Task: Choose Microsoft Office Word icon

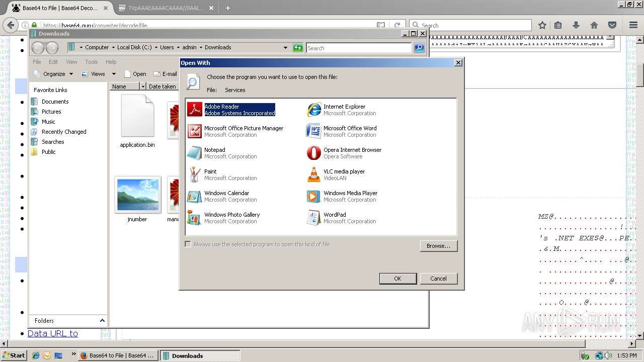Action: point(314,131)
